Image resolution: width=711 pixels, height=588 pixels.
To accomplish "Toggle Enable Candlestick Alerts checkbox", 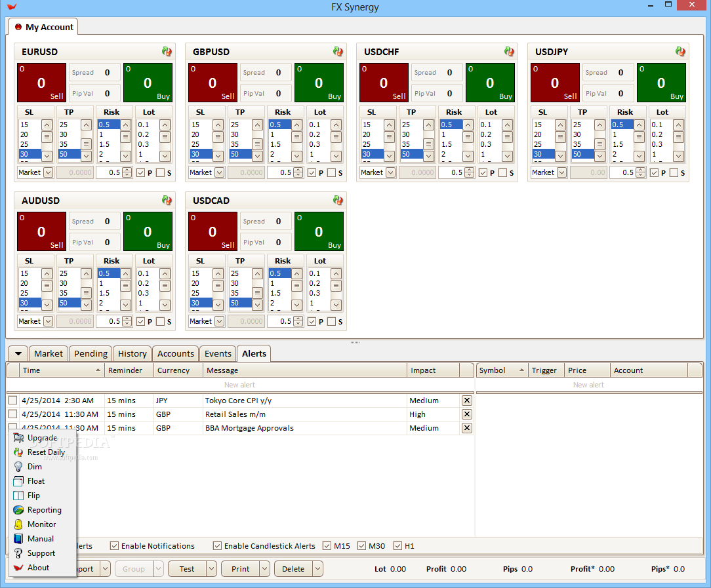I will pos(217,546).
